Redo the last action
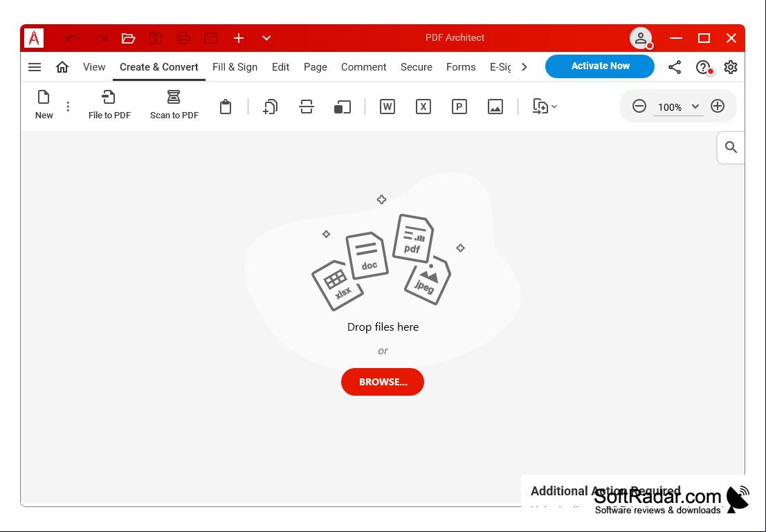This screenshot has width=766, height=532. [100, 38]
